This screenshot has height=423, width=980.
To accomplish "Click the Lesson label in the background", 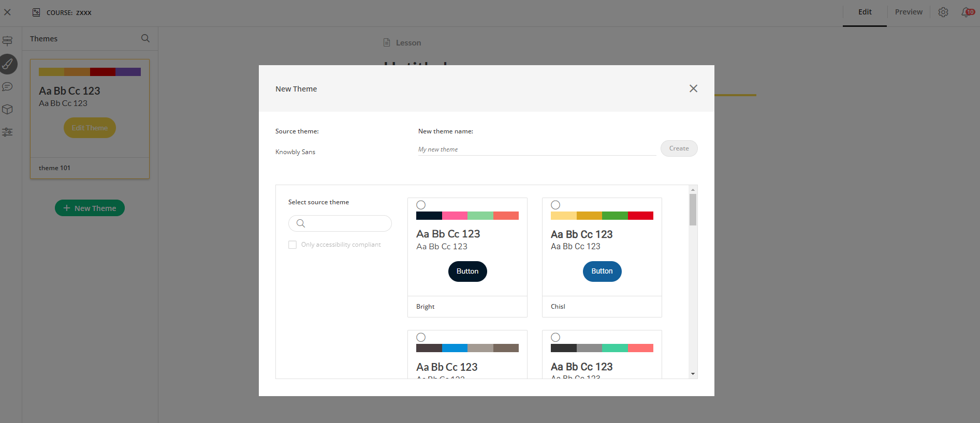I will 408,43.
